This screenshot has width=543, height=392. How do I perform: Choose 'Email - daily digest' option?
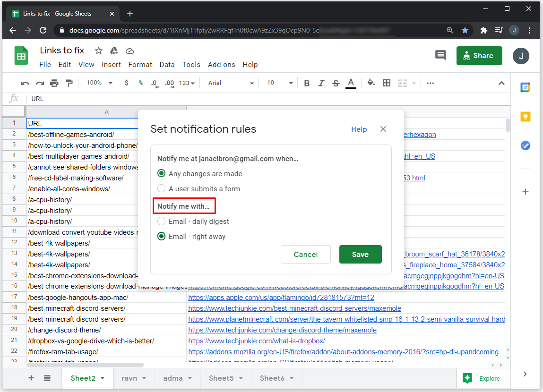pos(162,222)
